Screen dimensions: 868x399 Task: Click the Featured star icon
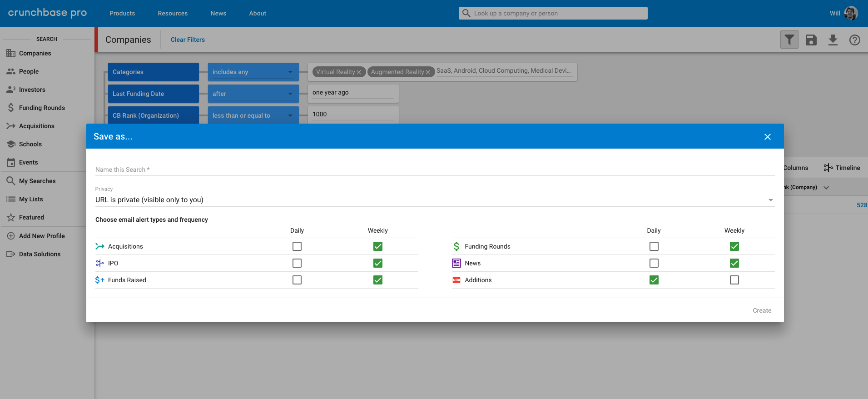click(11, 217)
